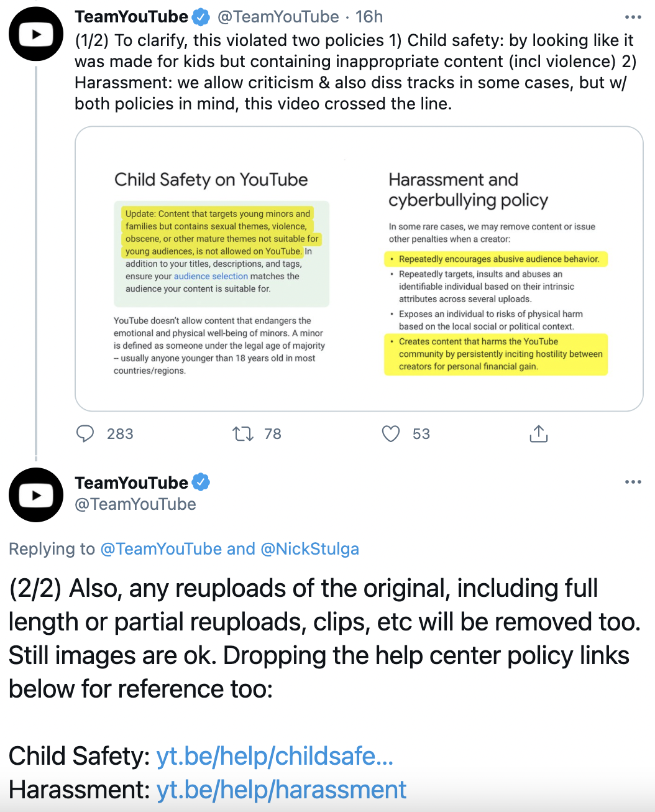Like the tweet with 53 likes
The height and width of the screenshot is (812, 655).
coord(391,433)
